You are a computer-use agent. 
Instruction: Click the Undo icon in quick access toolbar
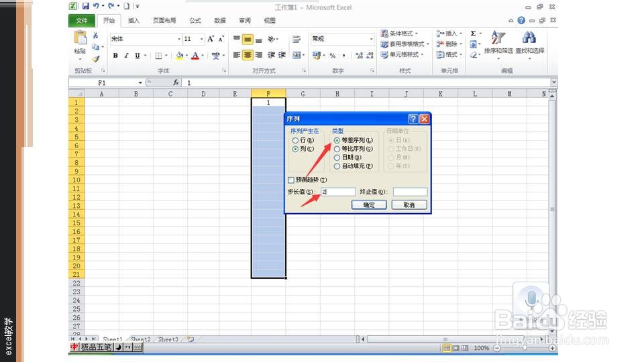(x=96, y=6)
